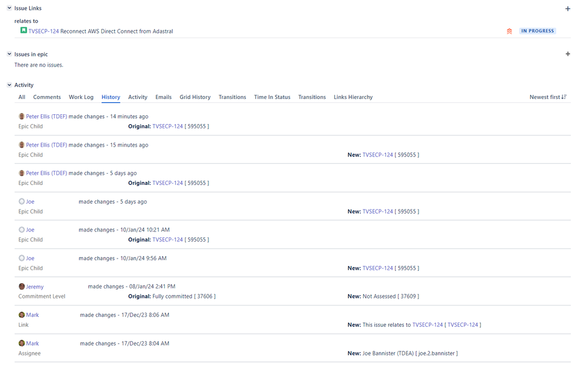Open the Grid History tab
This screenshot has width=588, height=365.
point(195,97)
